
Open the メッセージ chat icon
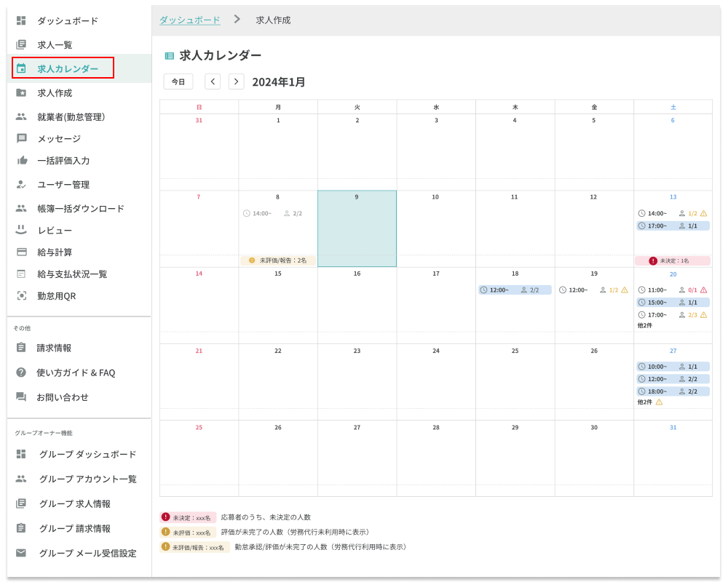click(x=21, y=138)
